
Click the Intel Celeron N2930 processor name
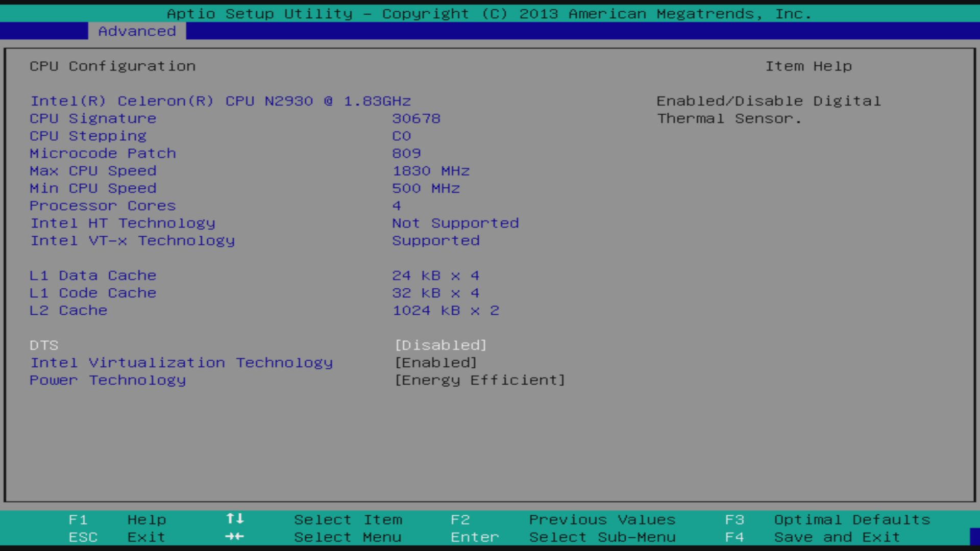point(220,101)
